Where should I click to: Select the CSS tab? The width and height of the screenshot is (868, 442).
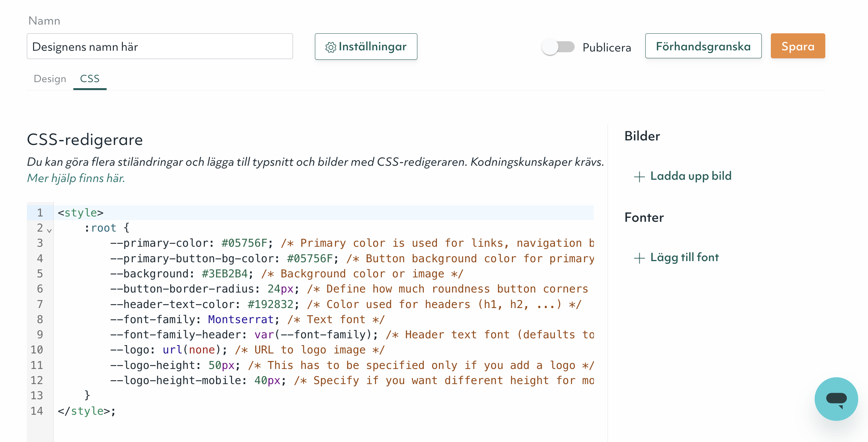coord(90,79)
